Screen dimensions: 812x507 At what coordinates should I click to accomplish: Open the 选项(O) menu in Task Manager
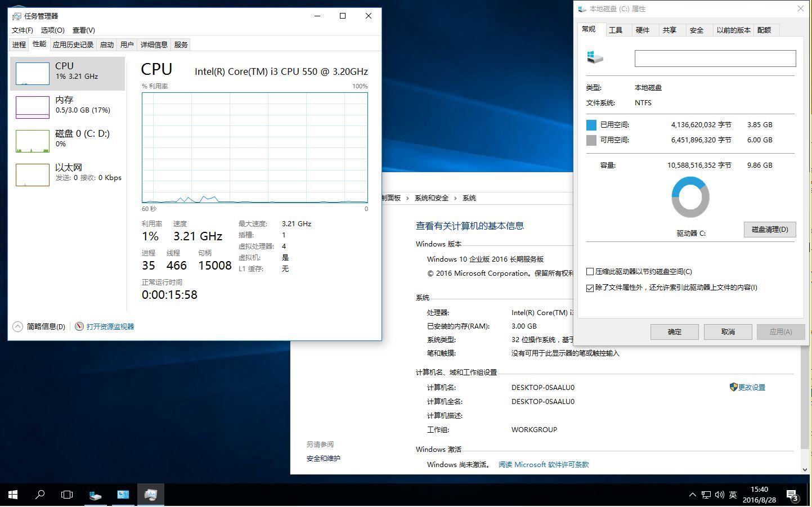(x=53, y=30)
